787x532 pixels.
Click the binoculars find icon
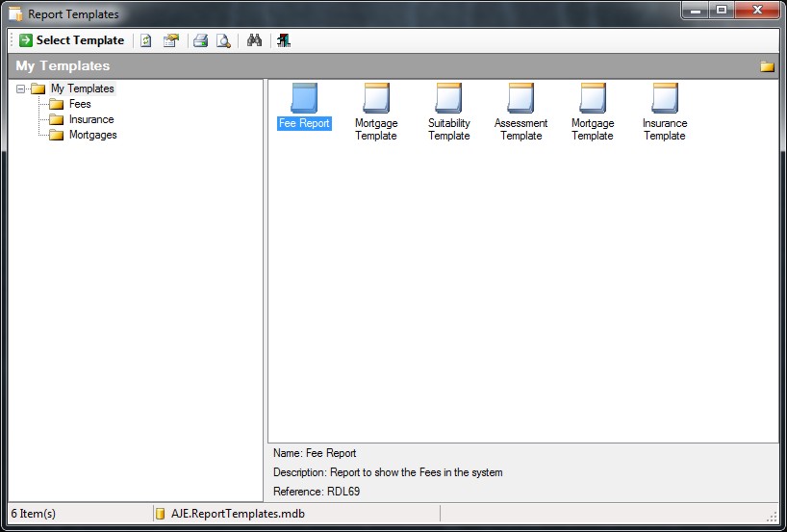254,40
